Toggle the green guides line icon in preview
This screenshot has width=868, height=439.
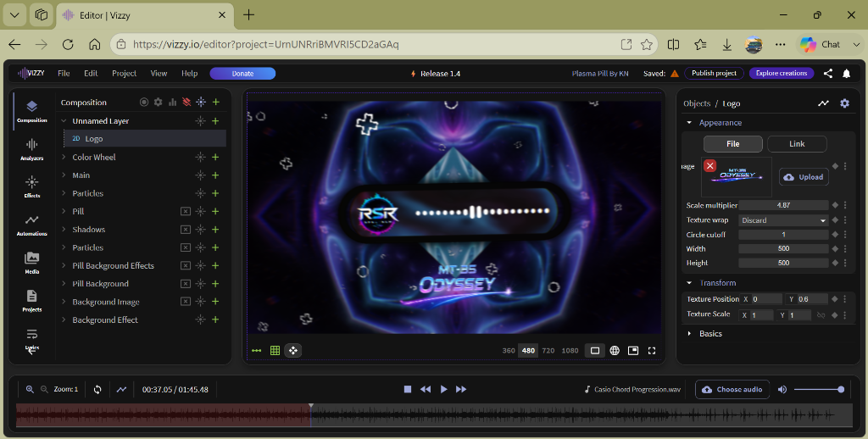[x=256, y=350]
